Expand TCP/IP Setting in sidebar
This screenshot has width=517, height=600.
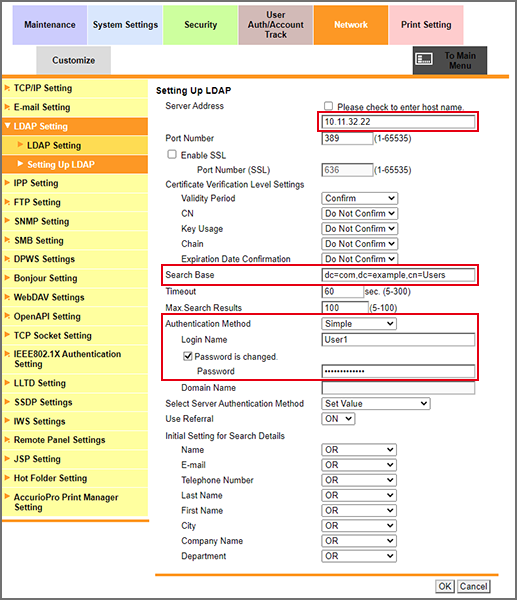click(75, 88)
